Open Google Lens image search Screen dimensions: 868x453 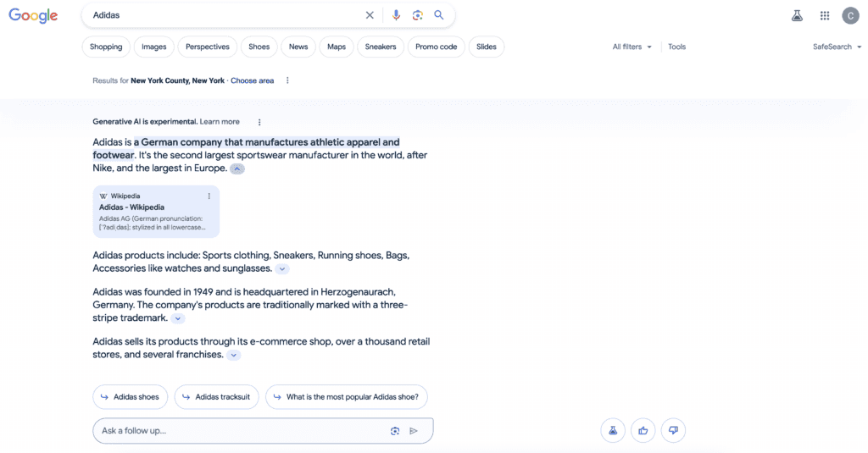pyautogui.click(x=417, y=15)
